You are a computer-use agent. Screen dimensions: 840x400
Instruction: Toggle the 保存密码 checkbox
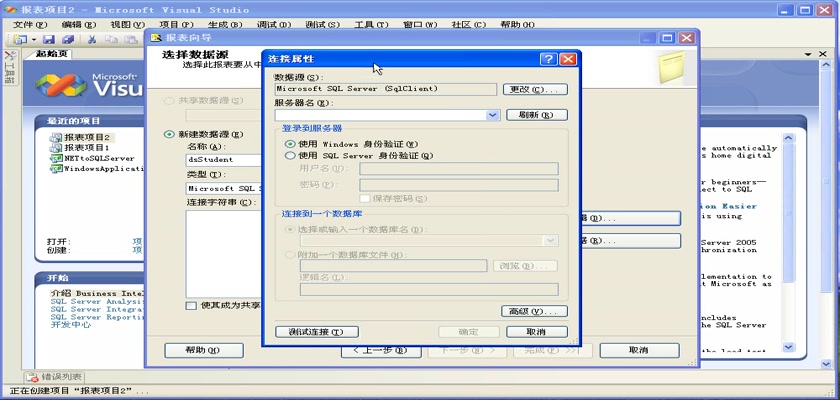coord(364,198)
